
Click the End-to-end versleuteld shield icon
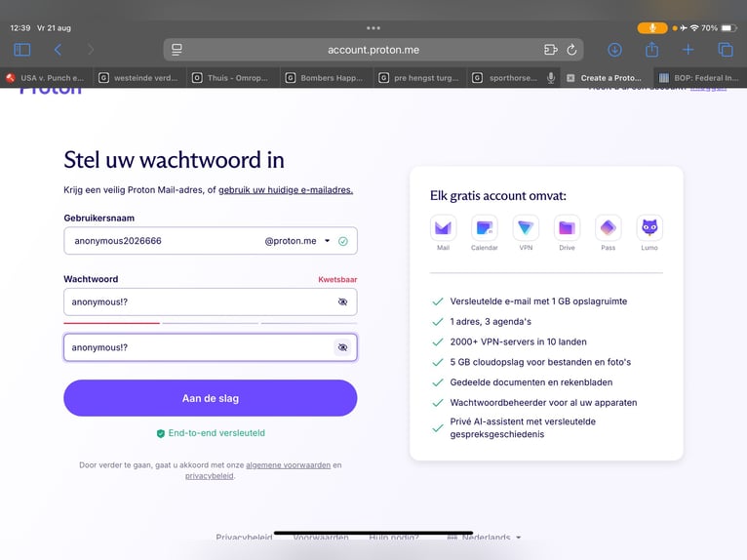161,433
